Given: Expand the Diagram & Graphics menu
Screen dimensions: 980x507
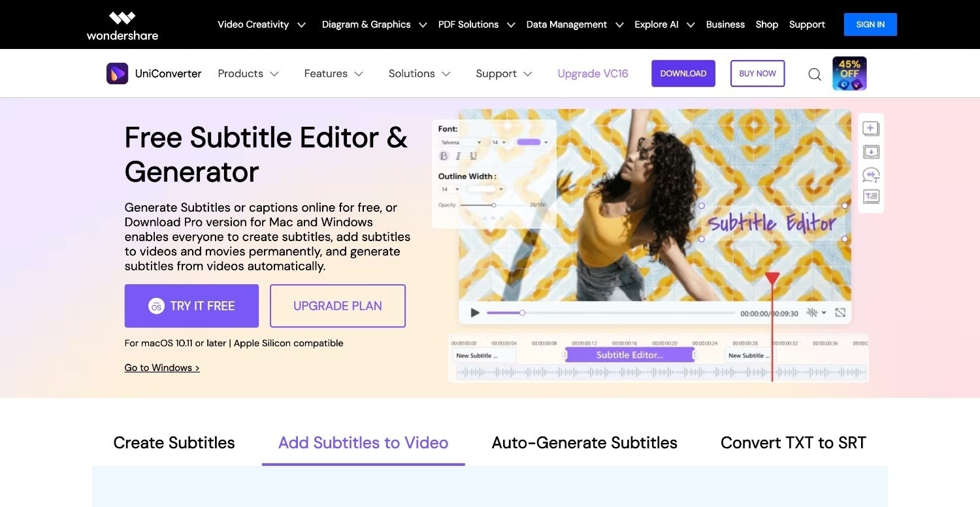Looking at the screenshot, I should 374,25.
